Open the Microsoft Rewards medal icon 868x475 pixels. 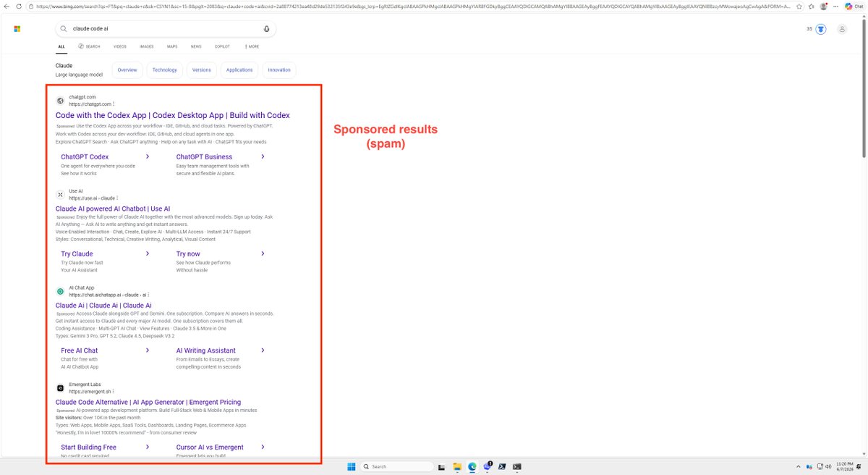[x=821, y=29]
